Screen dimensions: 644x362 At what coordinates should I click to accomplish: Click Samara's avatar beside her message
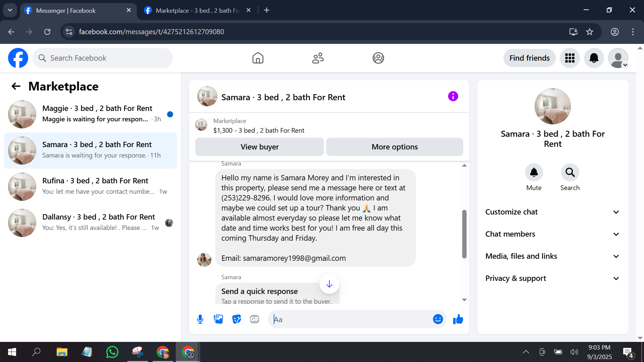pos(204,260)
